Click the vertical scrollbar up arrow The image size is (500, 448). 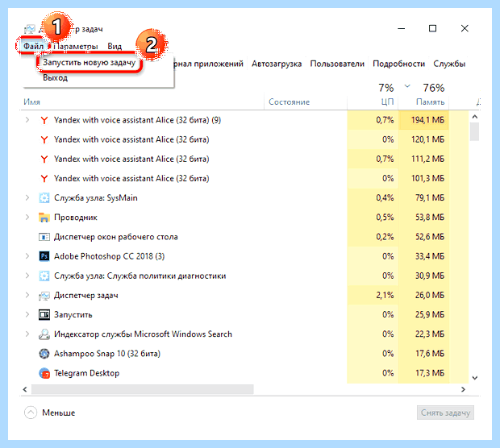pos(475,117)
